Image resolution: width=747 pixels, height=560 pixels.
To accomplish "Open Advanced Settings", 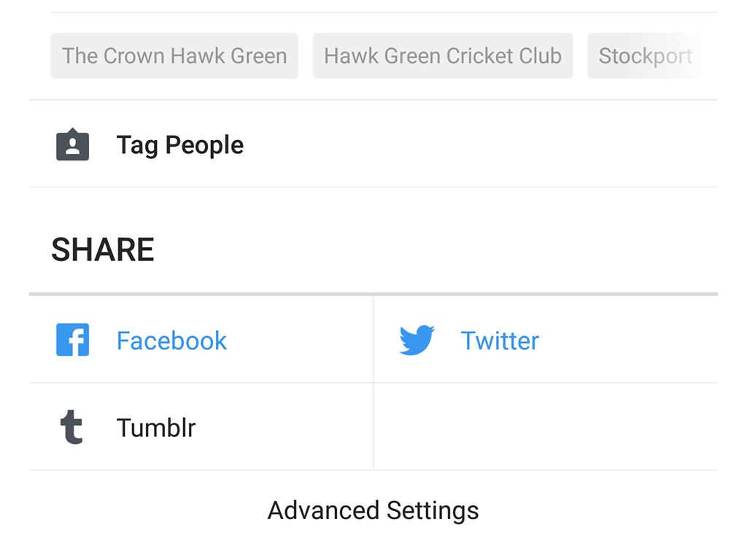I will click(x=373, y=510).
